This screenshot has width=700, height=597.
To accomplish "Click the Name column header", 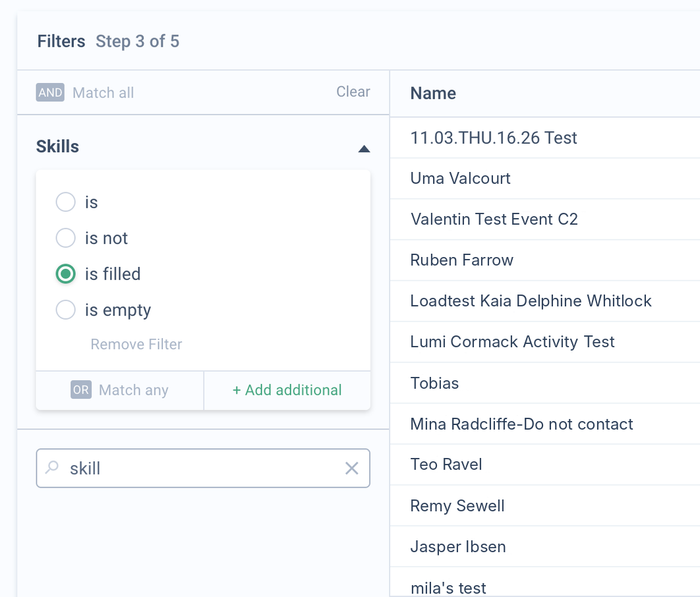I will [x=433, y=94].
